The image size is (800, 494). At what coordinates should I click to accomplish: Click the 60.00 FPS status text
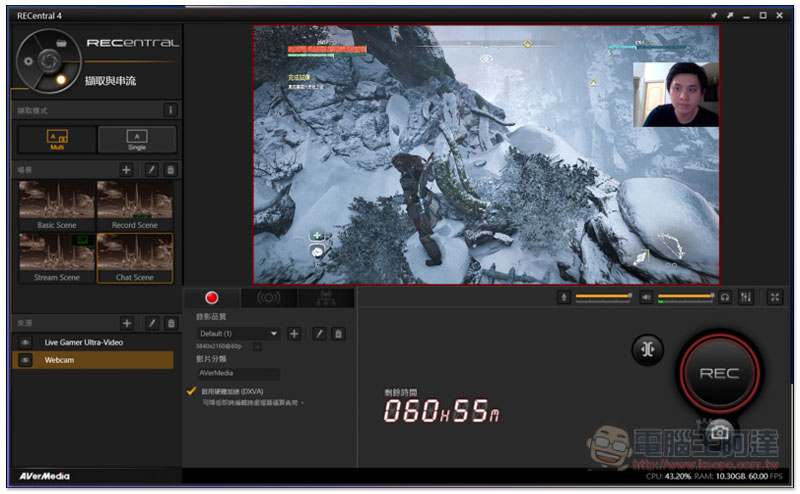[x=765, y=476]
